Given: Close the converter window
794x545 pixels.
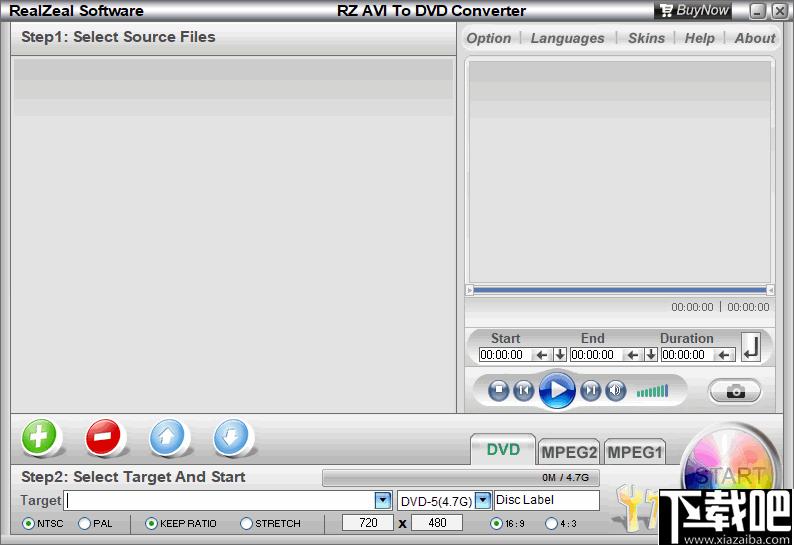Looking at the screenshot, I should click(779, 11).
